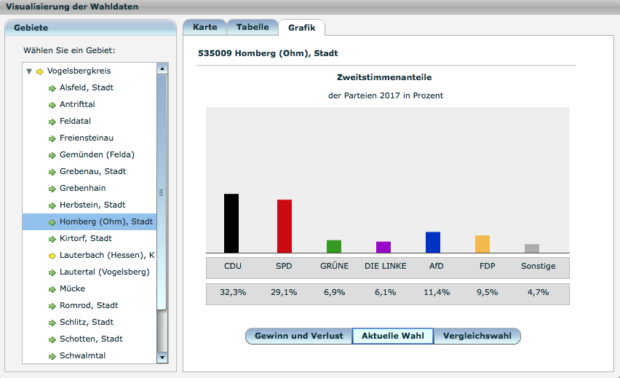Click the green arrow icon next to Feldatal
620x378 pixels.
click(52, 122)
